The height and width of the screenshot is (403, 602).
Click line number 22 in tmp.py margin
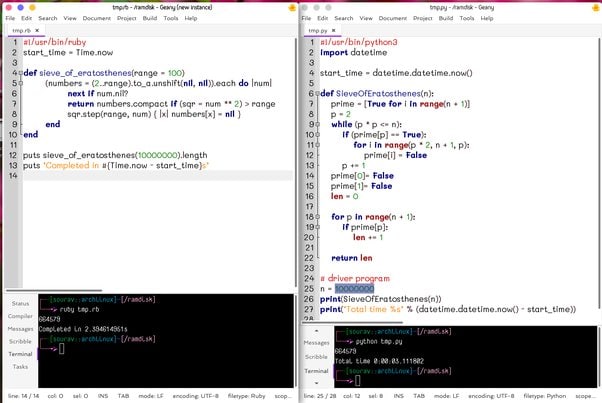[x=309, y=258]
